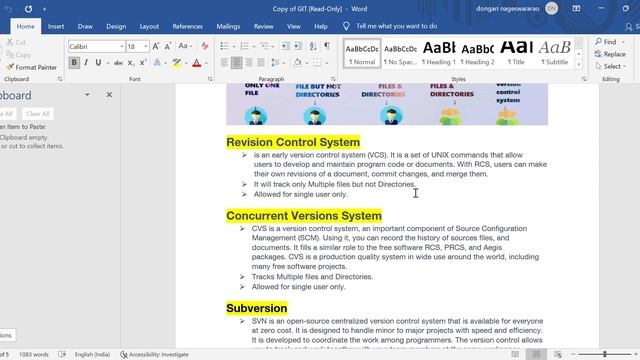The image size is (640, 360).
Task: Open the View tab
Action: 293,26
